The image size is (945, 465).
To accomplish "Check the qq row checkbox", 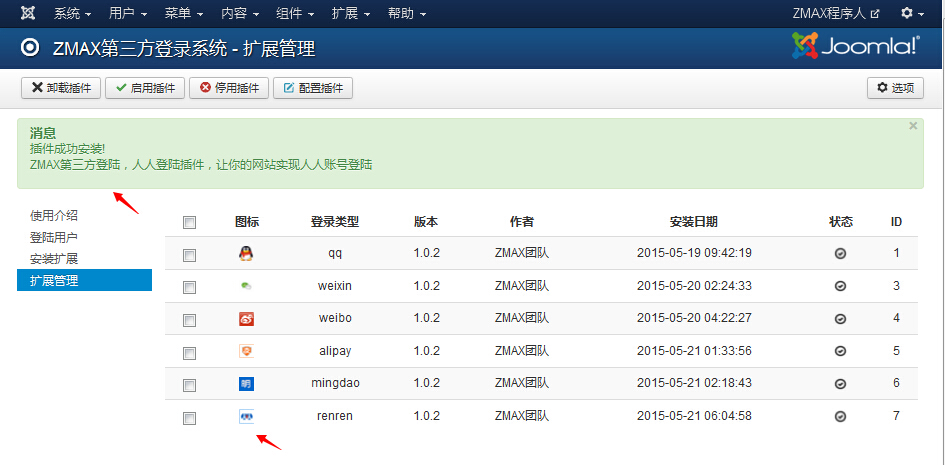I will [189, 255].
